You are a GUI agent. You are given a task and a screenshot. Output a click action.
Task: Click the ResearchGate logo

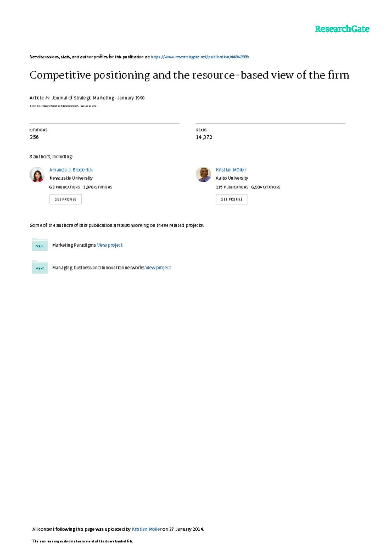(x=342, y=29)
